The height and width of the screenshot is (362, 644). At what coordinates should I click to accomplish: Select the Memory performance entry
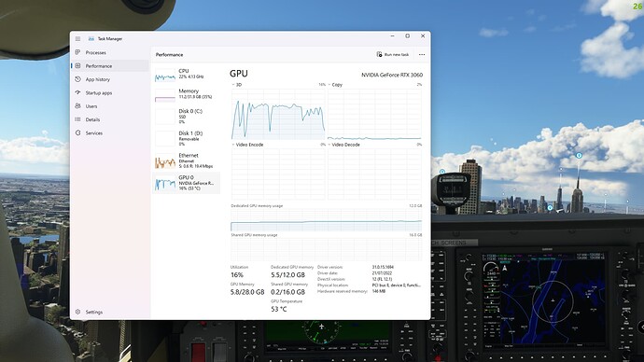[186, 94]
